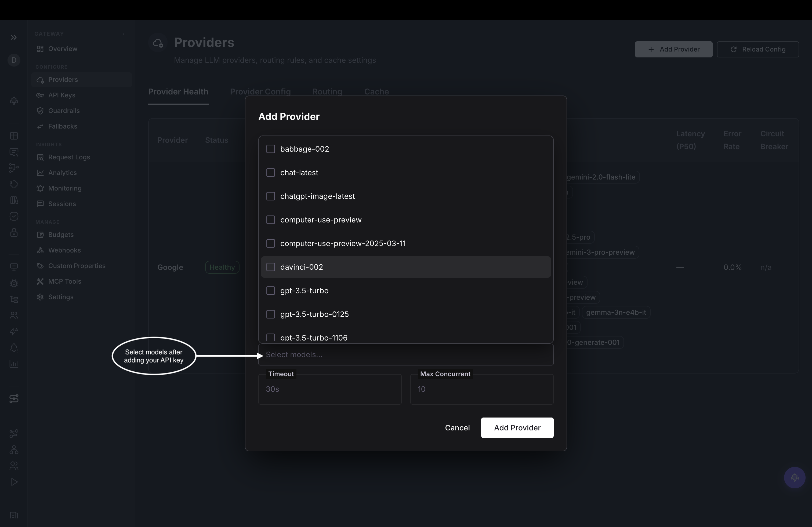Click Add Provider button in page header

pos(673,49)
